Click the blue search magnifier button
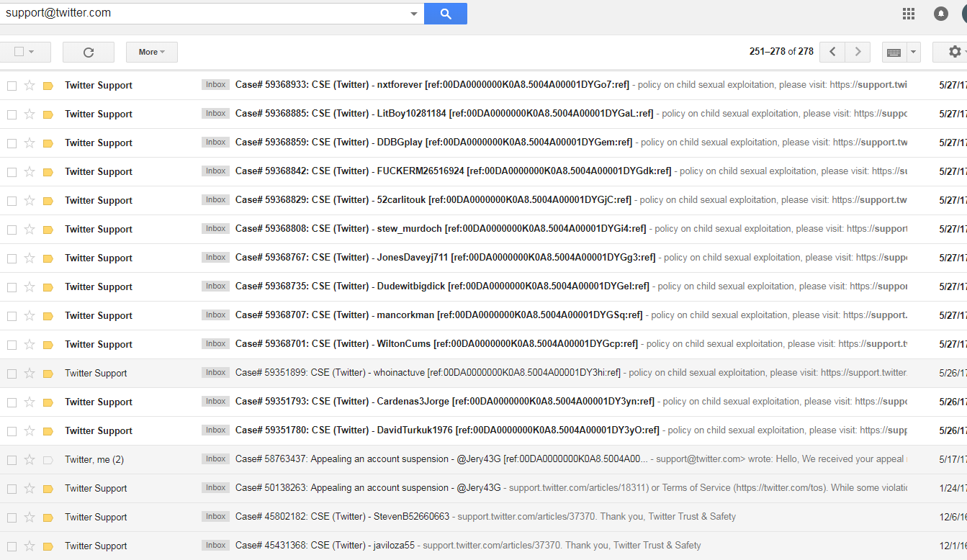Screen dimensions: 967x560 coord(445,14)
